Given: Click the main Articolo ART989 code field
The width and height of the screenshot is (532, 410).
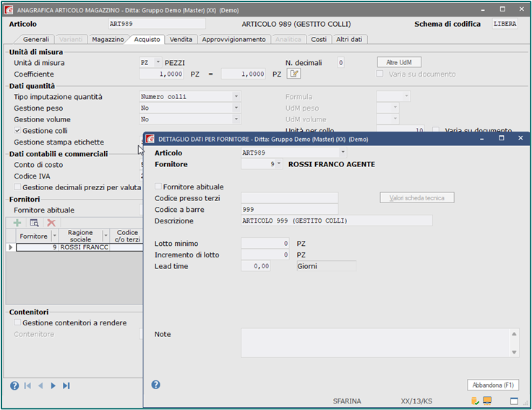Looking at the screenshot, I should point(157,24).
